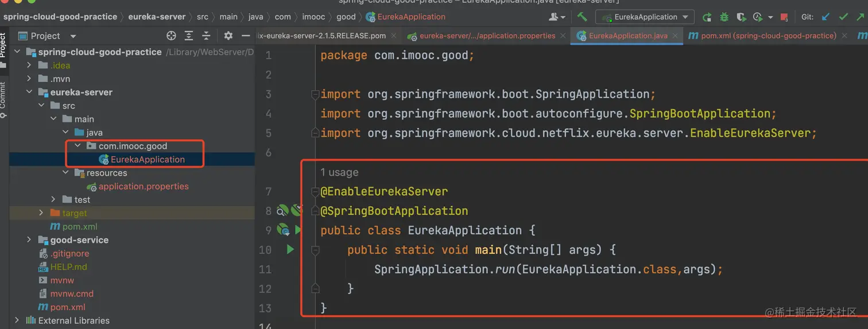868x329 pixels.
Task: Expand the good-service module
Action: click(29, 240)
